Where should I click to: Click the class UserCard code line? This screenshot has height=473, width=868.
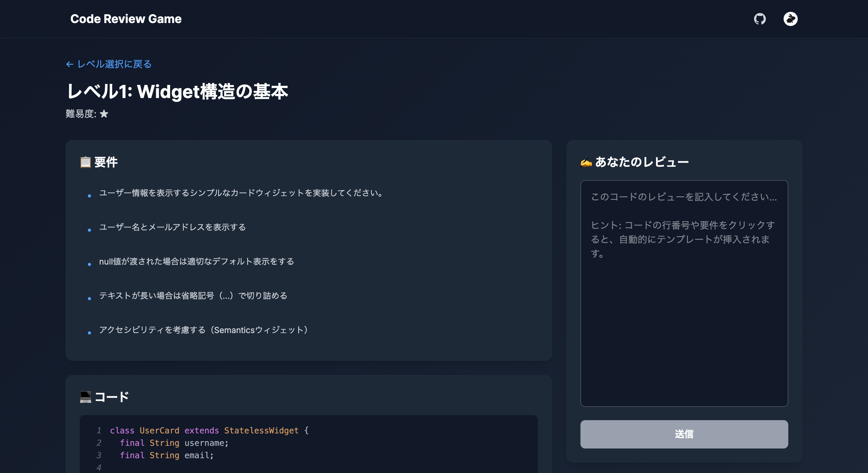209,430
